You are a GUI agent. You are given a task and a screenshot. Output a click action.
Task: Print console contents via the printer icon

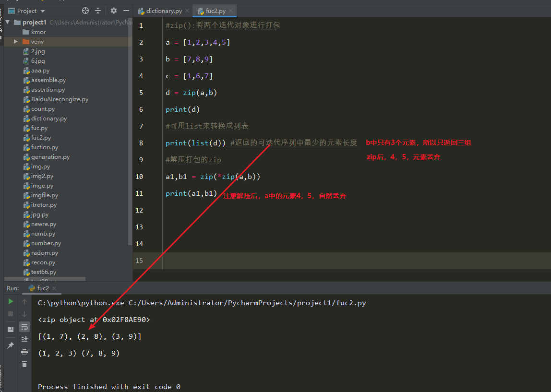[24, 351]
